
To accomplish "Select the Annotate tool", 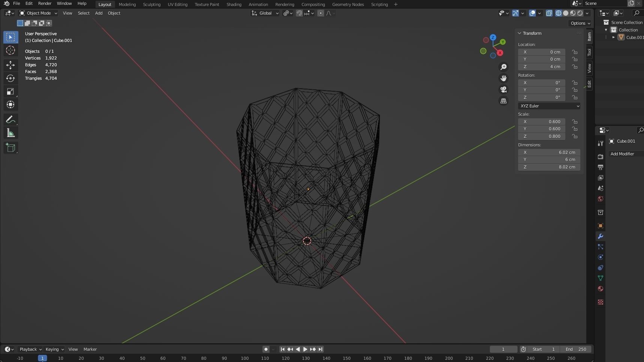I will click(10, 120).
